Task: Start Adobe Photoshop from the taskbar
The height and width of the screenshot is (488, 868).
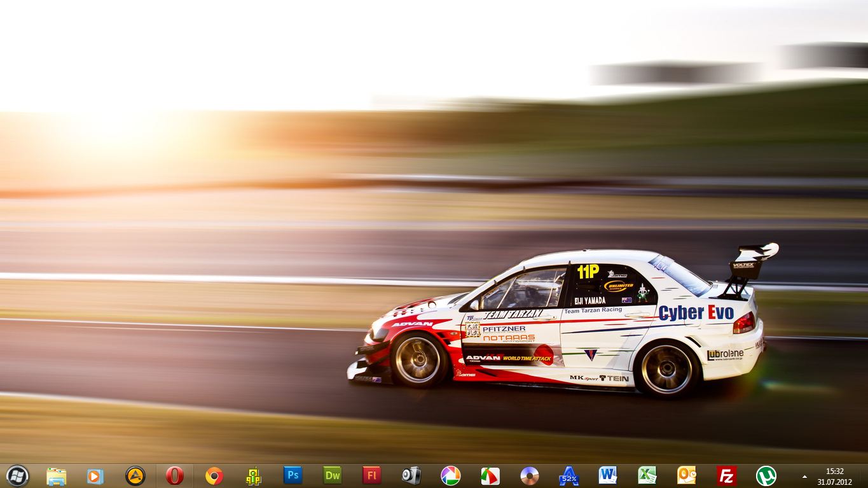Action: [293, 475]
